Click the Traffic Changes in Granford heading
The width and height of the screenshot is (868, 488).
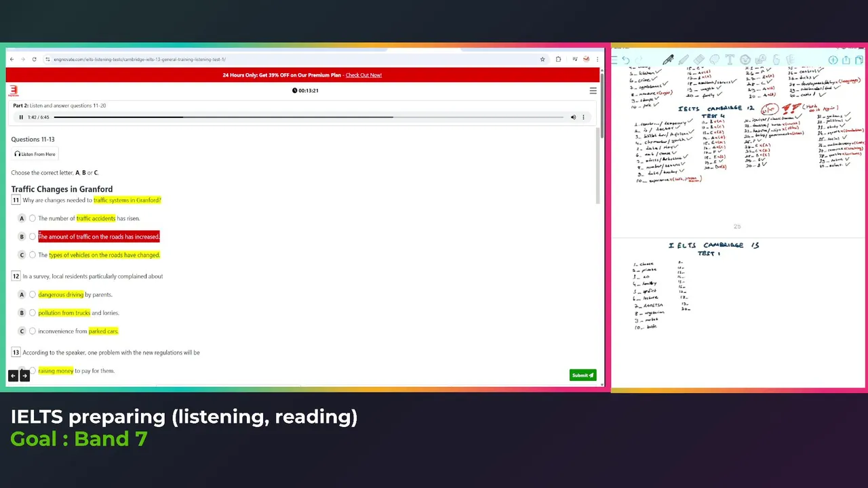pyautogui.click(x=62, y=189)
